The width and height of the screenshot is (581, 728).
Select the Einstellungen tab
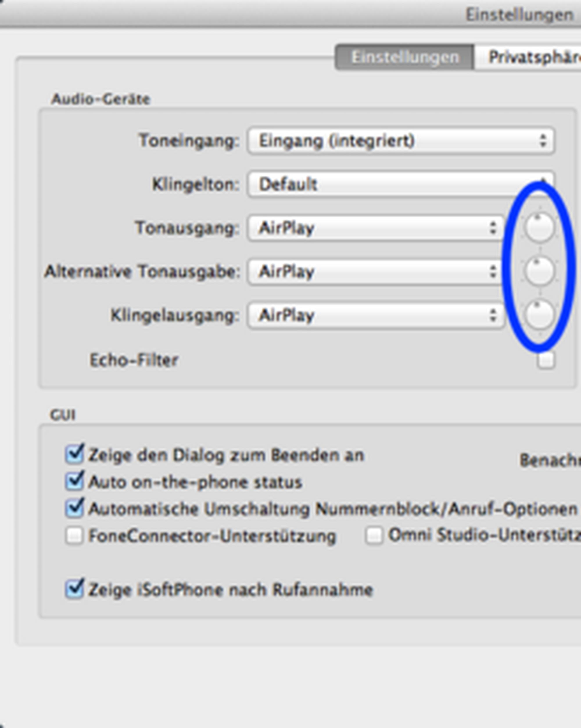405,57
